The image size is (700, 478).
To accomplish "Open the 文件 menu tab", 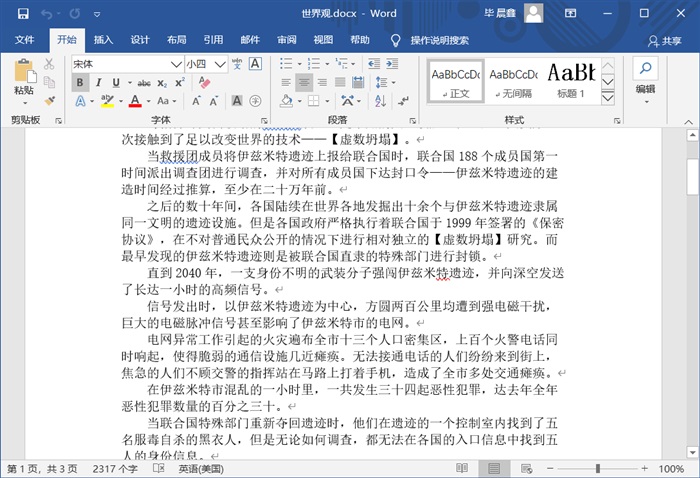I will point(24,40).
